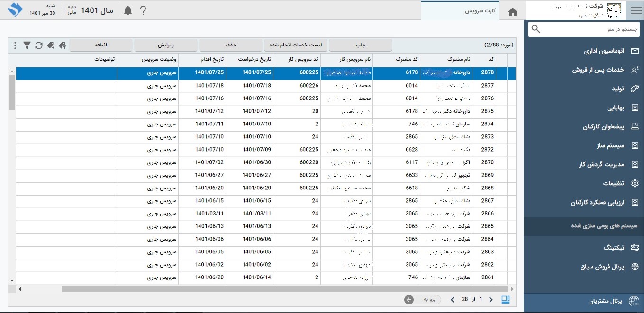Toggle the sidebar hamburger menu
The width and height of the screenshot is (644, 313).
635,10
